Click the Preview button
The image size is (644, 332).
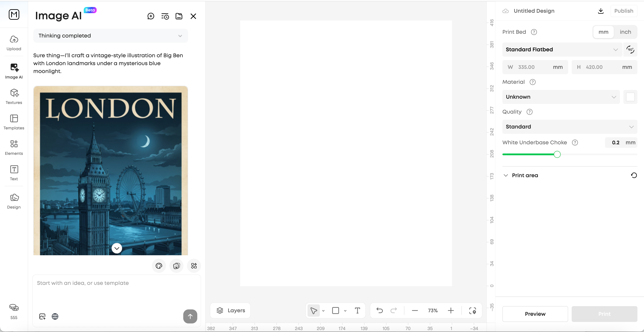[x=535, y=314]
